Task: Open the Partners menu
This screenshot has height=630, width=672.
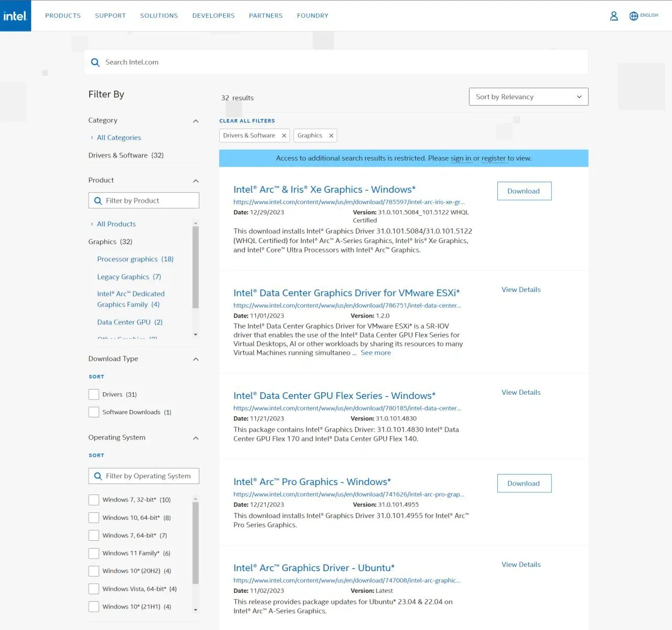Action: (x=265, y=16)
